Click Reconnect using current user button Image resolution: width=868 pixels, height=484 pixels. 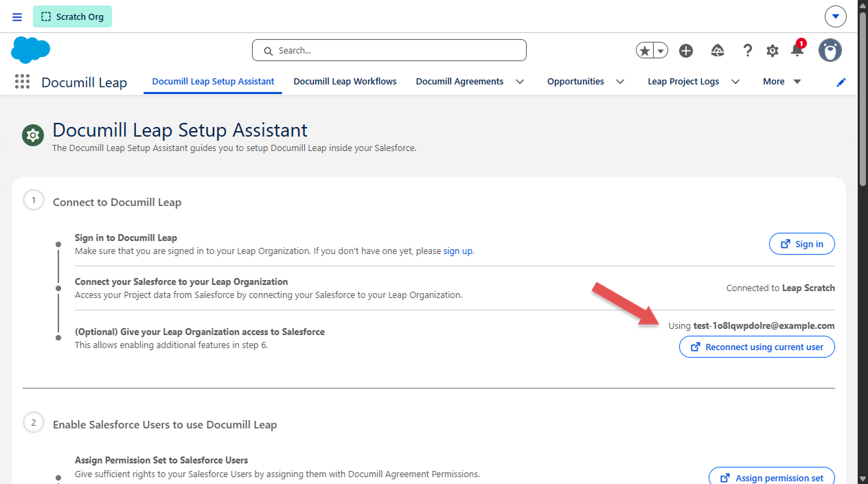click(x=757, y=347)
